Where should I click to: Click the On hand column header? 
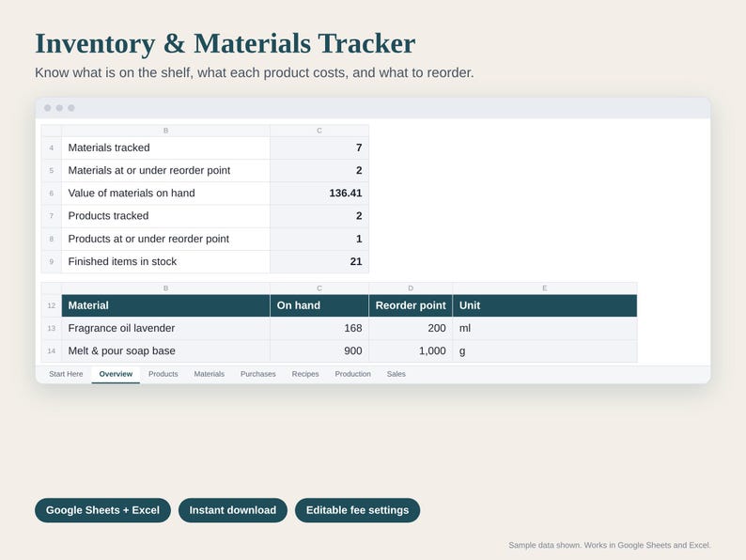point(319,305)
